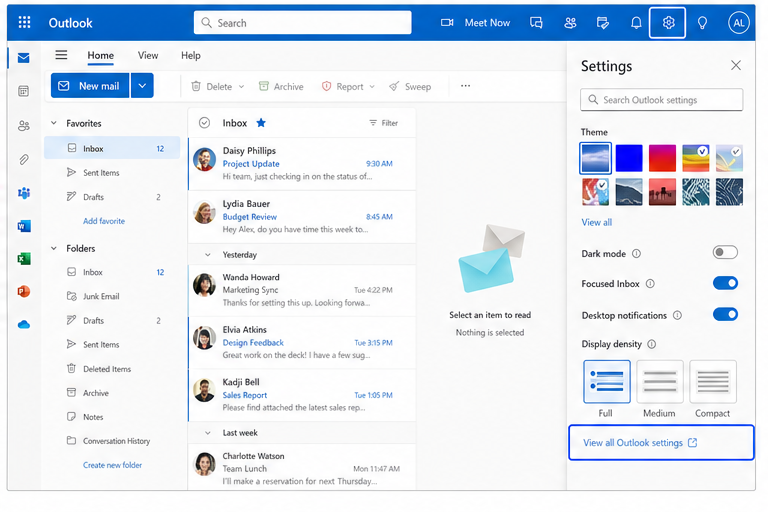Collapse the Yesterday message group
The width and height of the screenshot is (768, 512).
pyautogui.click(x=208, y=255)
